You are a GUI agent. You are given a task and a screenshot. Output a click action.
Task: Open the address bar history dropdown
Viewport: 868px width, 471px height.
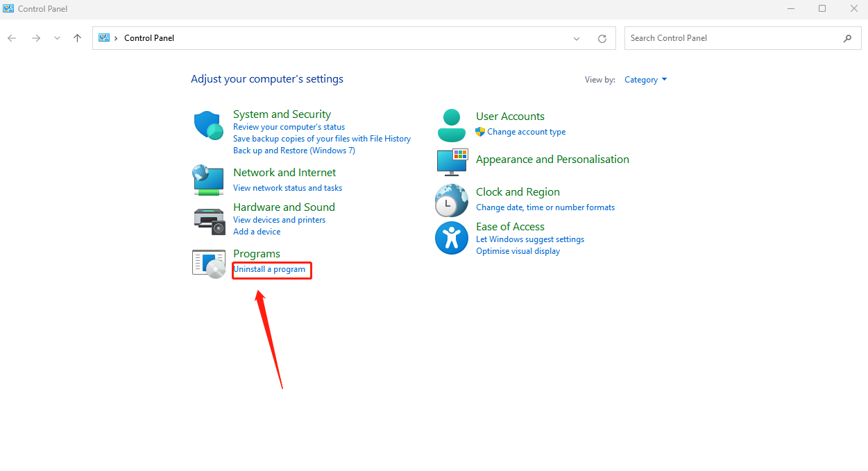(x=576, y=39)
